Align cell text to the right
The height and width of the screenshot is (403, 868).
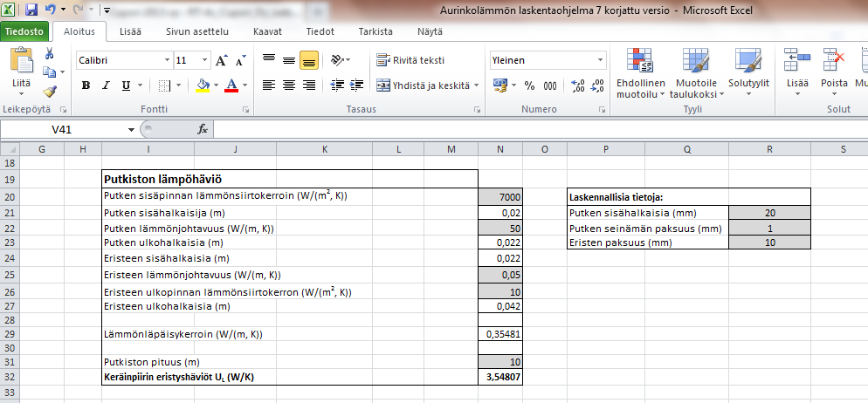[309, 85]
